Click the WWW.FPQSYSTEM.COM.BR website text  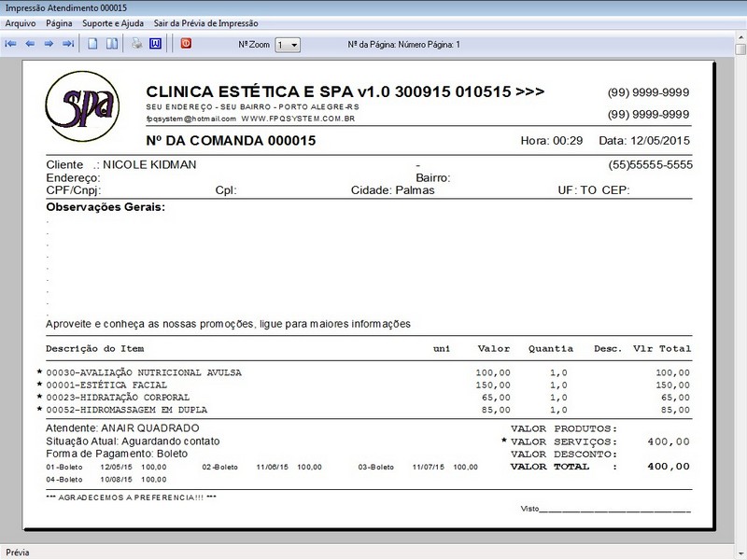click(x=298, y=119)
